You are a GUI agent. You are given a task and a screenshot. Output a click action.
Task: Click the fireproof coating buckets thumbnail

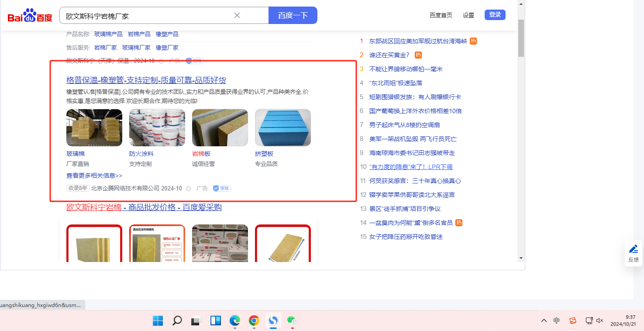point(157,128)
